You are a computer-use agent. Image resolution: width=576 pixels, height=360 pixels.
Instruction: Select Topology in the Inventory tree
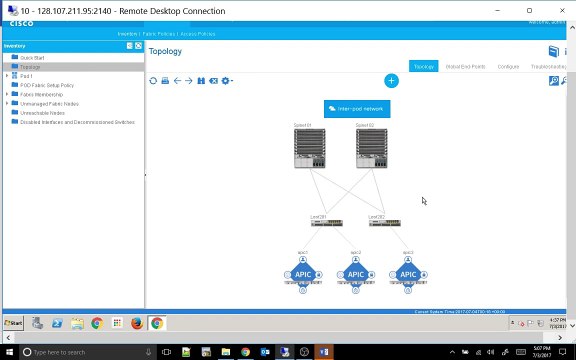(30, 67)
